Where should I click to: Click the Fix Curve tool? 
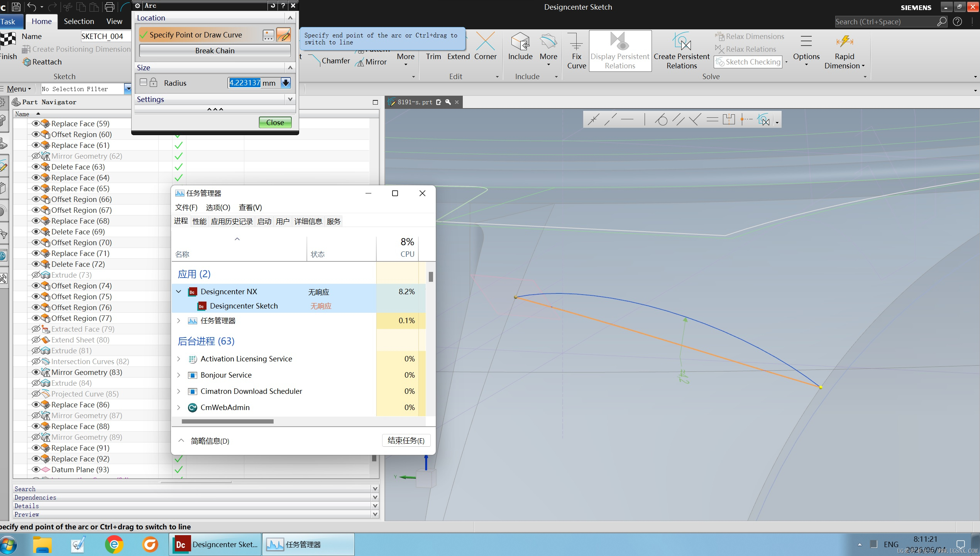576,51
